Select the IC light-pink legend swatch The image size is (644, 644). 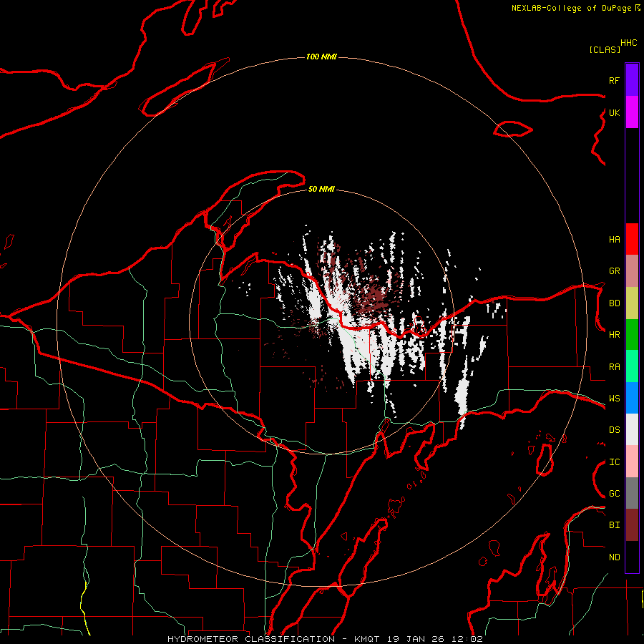point(632,462)
